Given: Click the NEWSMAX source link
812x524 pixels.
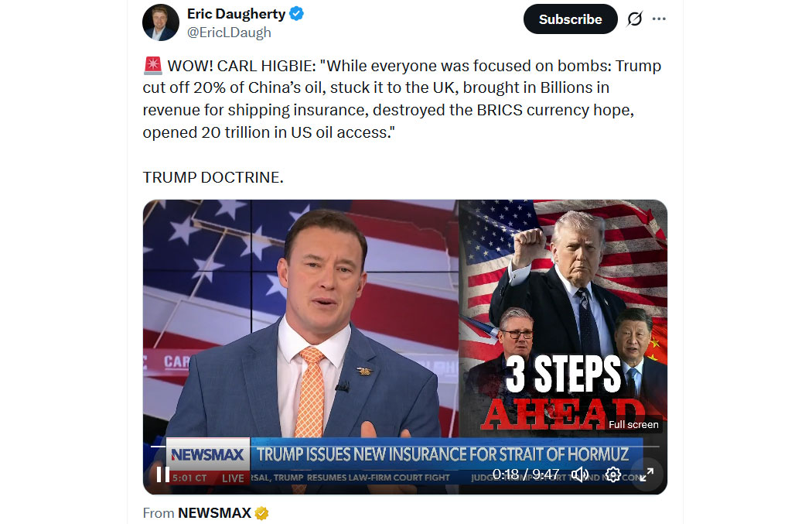Looking at the screenshot, I should [214, 513].
